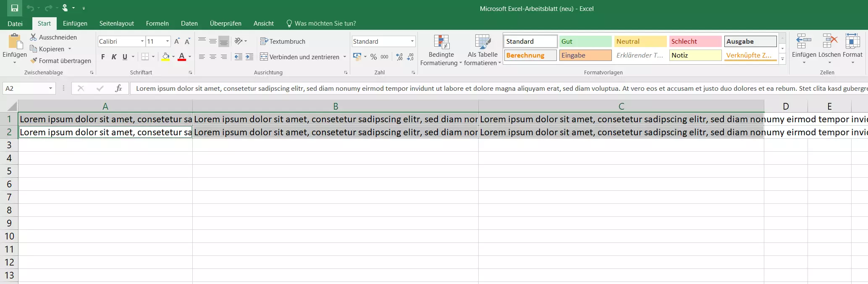Apply accounting number format icon

coord(357,57)
